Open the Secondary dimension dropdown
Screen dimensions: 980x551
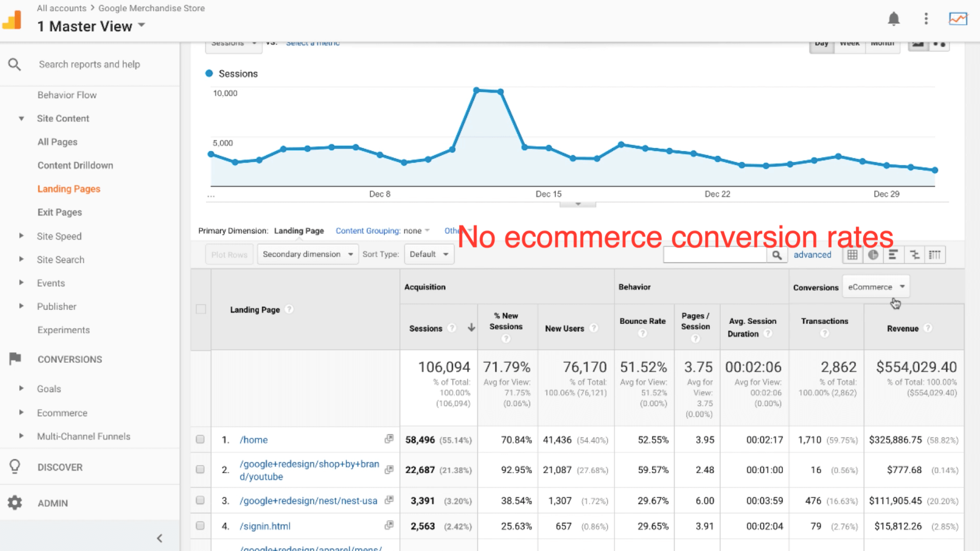pos(306,254)
